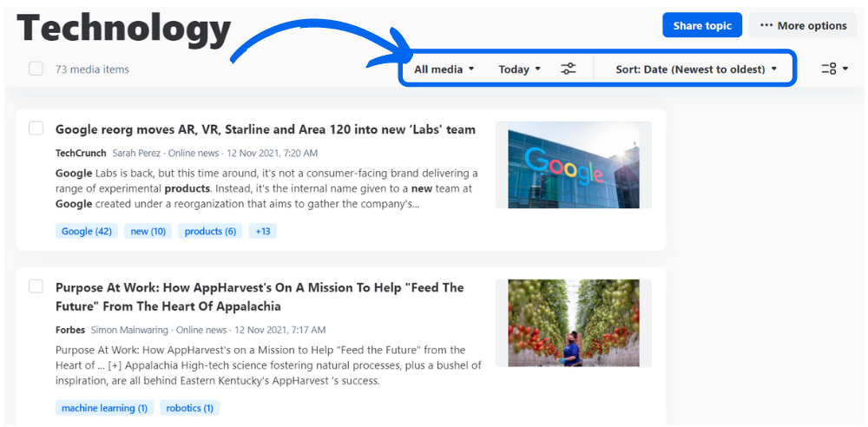Image resolution: width=868 pixels, height=427 pixels.
Task: Click the 12 Nov 2021, 7:20 AM timestamp
Action: 273,153
